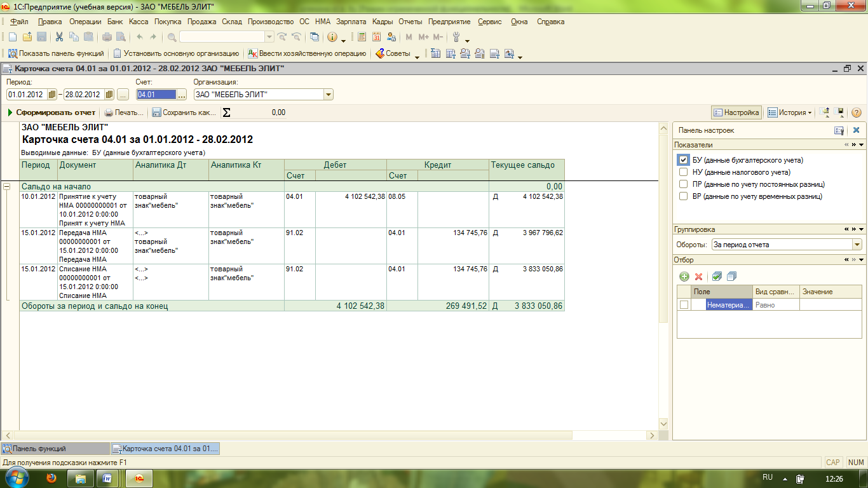Enable ВР (данные по учету временных разниц)
Viewport: 868px width, 488px height.
[x=683, y=196]
